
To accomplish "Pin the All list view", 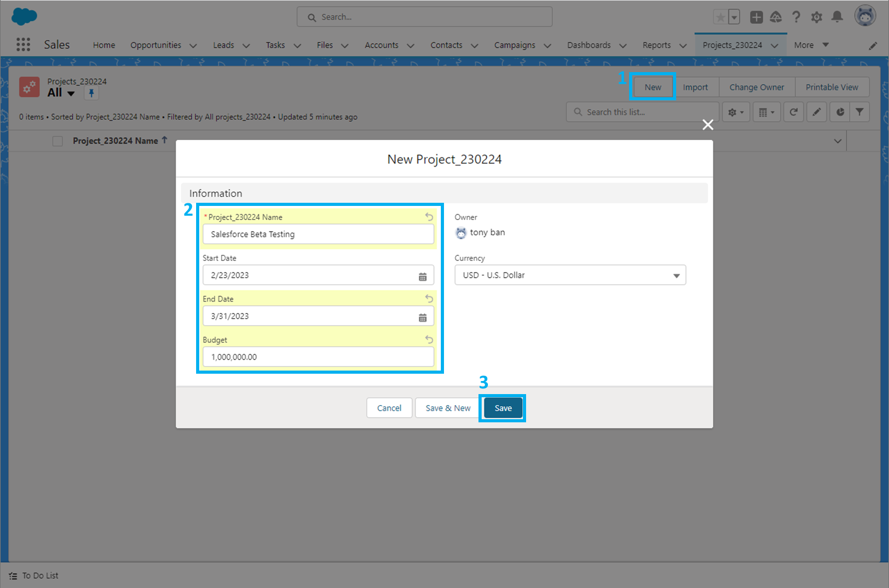I will (x=91, y=93).
